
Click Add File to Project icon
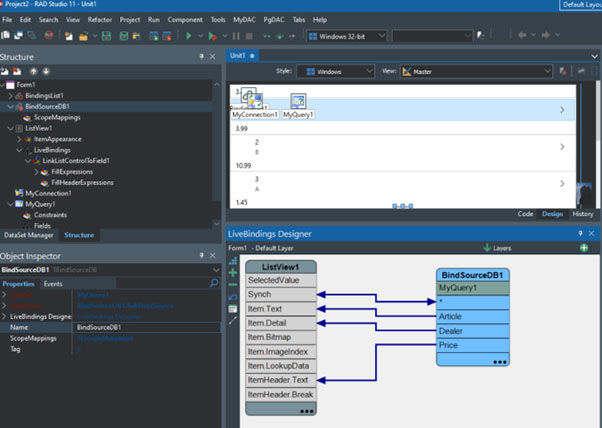click(154, 36)
